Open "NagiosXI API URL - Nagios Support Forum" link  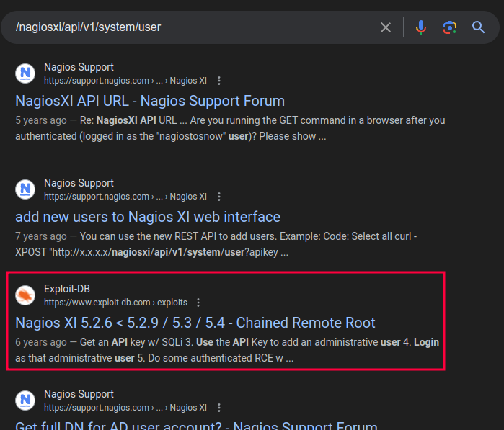[x=150, y=101]
